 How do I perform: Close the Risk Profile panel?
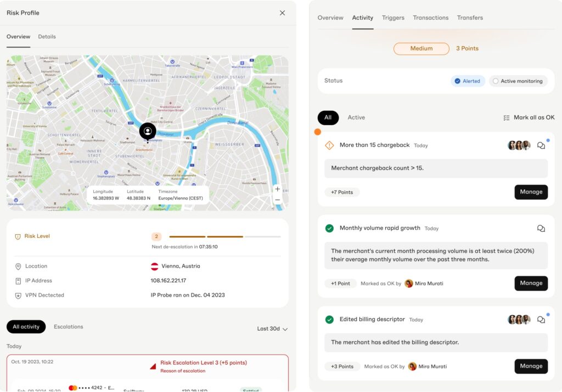[282, 13]
